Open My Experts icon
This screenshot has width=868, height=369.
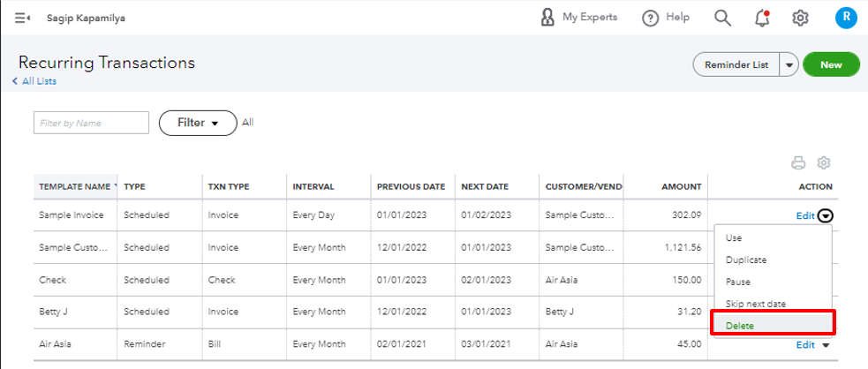pyautogui.click(x=547, y=18)
